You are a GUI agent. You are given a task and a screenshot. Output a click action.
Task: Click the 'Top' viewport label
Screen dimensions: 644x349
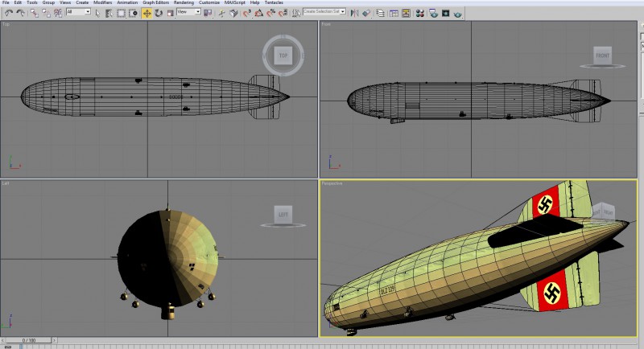6,24
